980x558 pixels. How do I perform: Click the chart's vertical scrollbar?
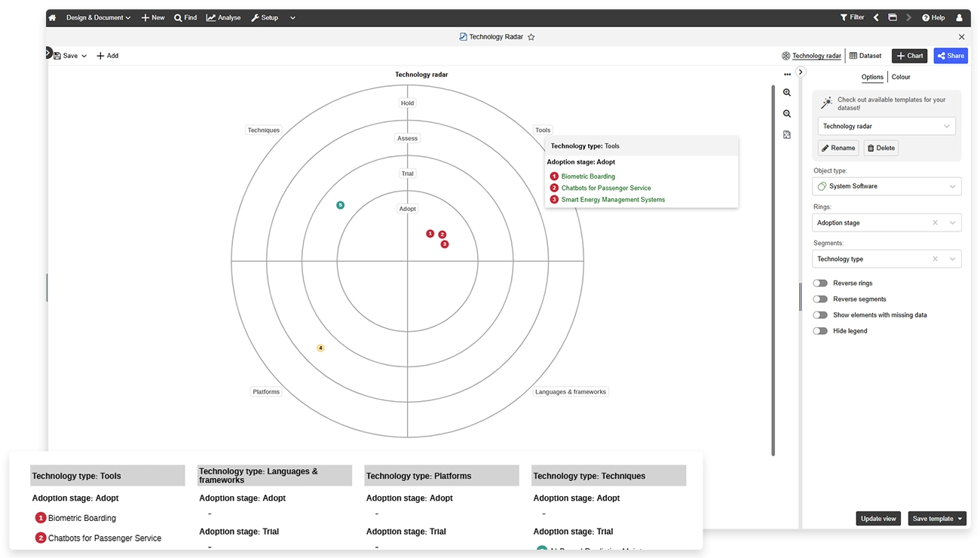tap(773, 269)
